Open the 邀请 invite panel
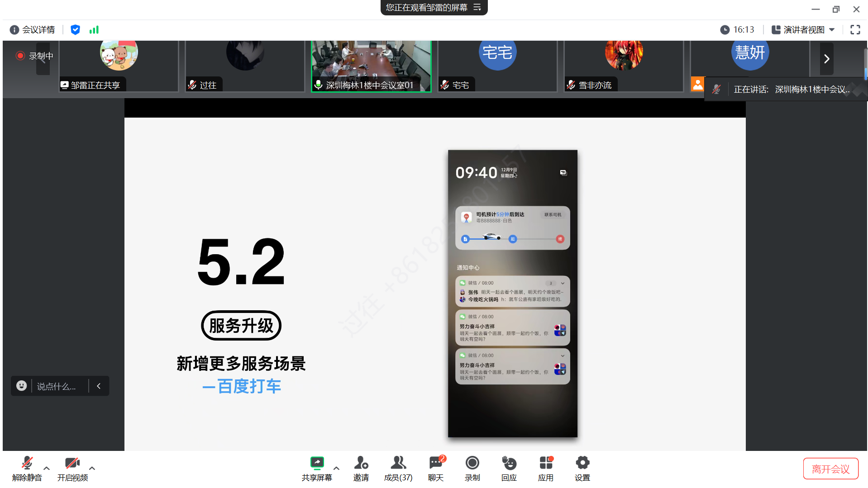Viewport: 868px width, 488px height. click(361, 469)
